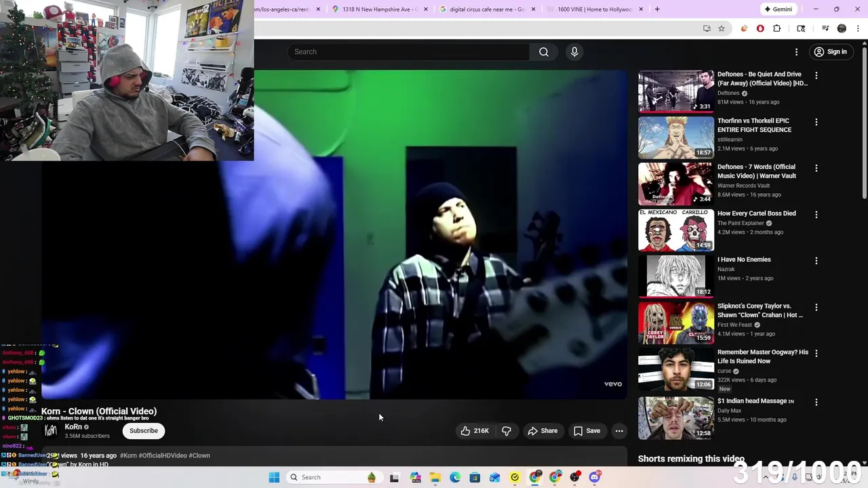Open the Extensions puzzle icon

click(x=777, y=28)
